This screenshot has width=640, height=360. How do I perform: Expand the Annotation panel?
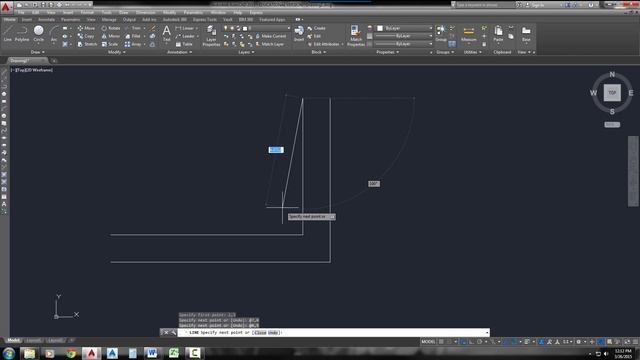(x=179, y=52)
